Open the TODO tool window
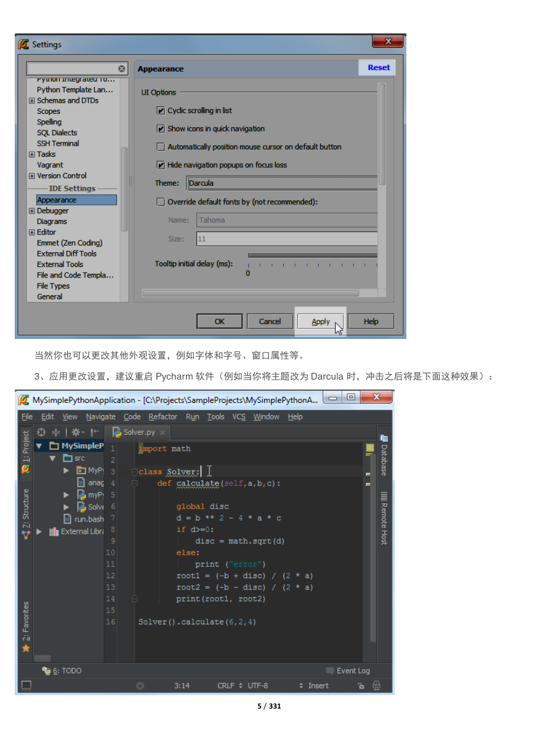 pos(62,670)
